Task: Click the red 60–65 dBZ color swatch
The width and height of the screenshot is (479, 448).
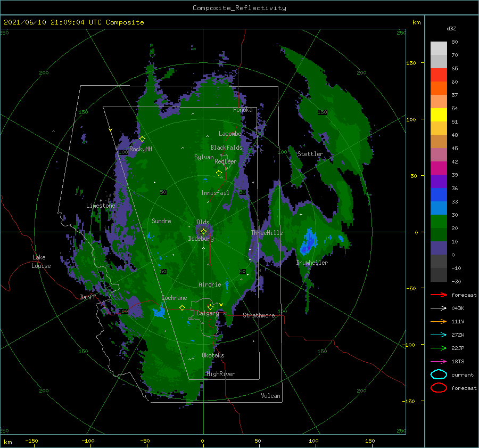Action: point(439,75)
